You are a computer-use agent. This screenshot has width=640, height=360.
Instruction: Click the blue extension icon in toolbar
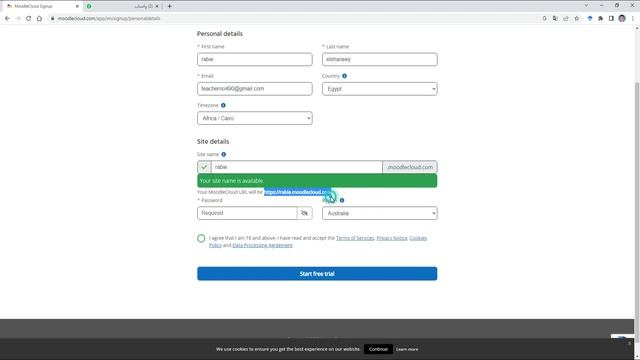tap(590, 18)
